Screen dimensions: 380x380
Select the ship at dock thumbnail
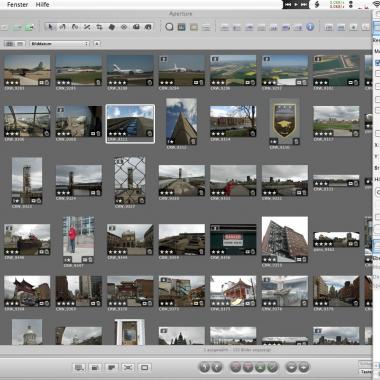27,239
